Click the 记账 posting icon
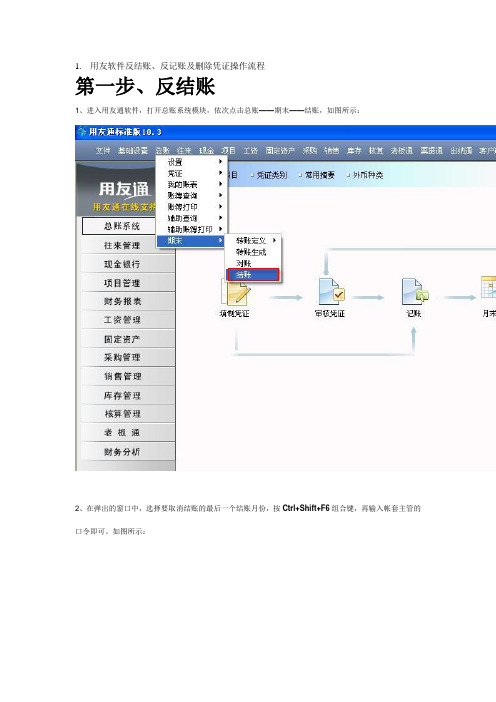 (x=415, y=291)
